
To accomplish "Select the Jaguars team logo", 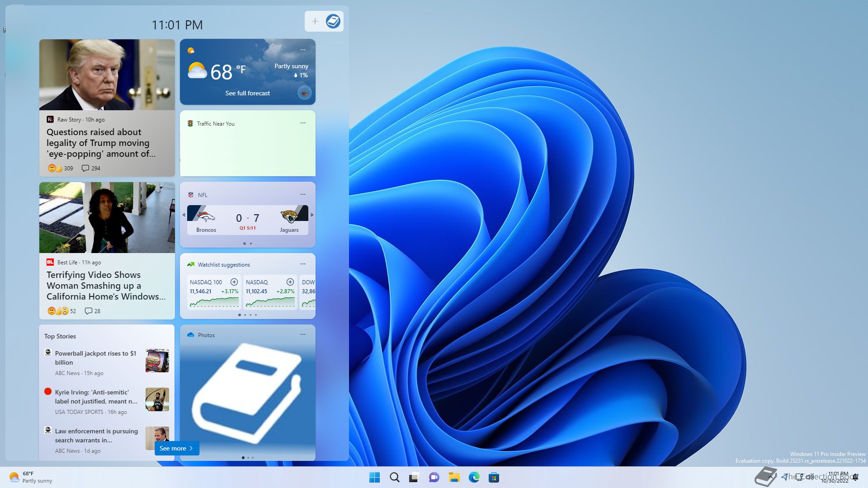I will click(x=289, y=216).
